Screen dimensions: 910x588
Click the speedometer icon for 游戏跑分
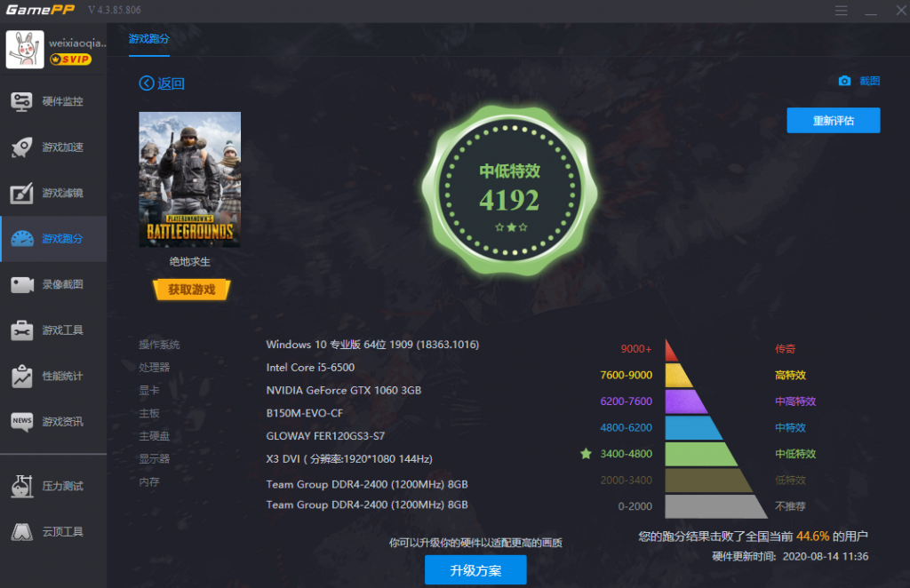(x=22, y=238)
